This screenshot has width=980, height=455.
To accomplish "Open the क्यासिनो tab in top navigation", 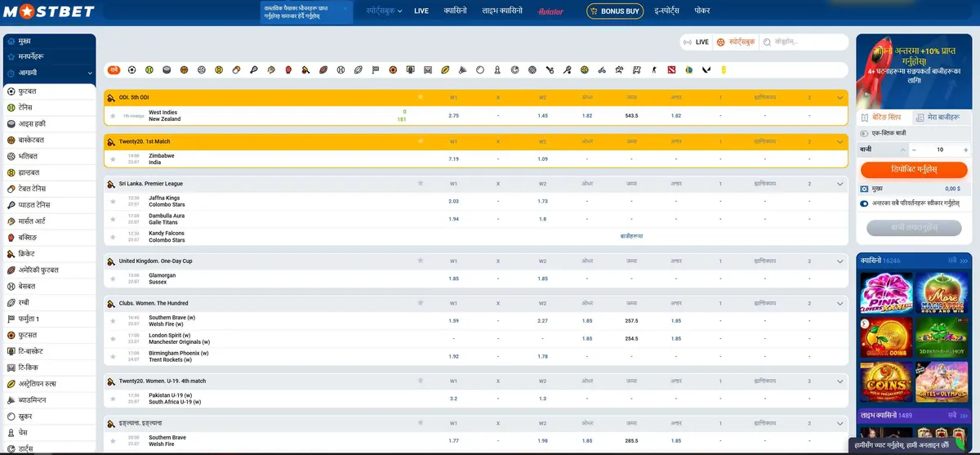I will [455, 11].
